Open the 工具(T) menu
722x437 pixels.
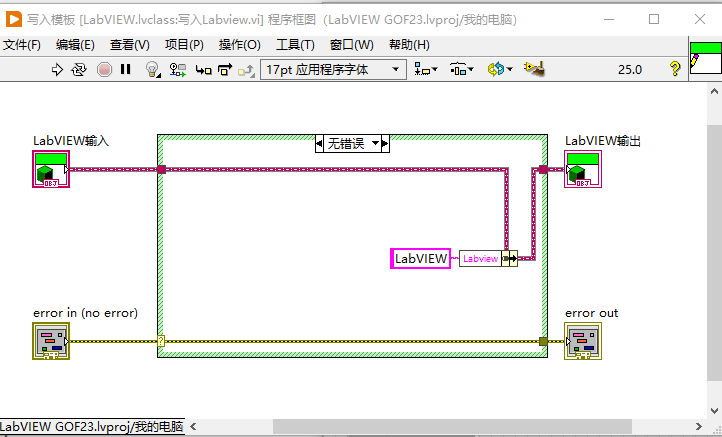pyautogui.click(x=295, y=45)
